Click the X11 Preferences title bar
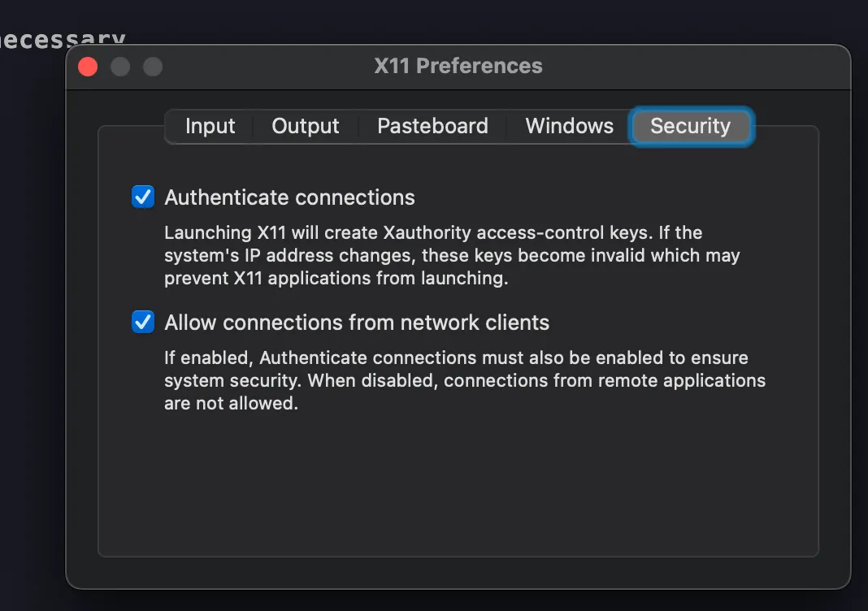The image size is (868, 611). (x=458, y=66)
